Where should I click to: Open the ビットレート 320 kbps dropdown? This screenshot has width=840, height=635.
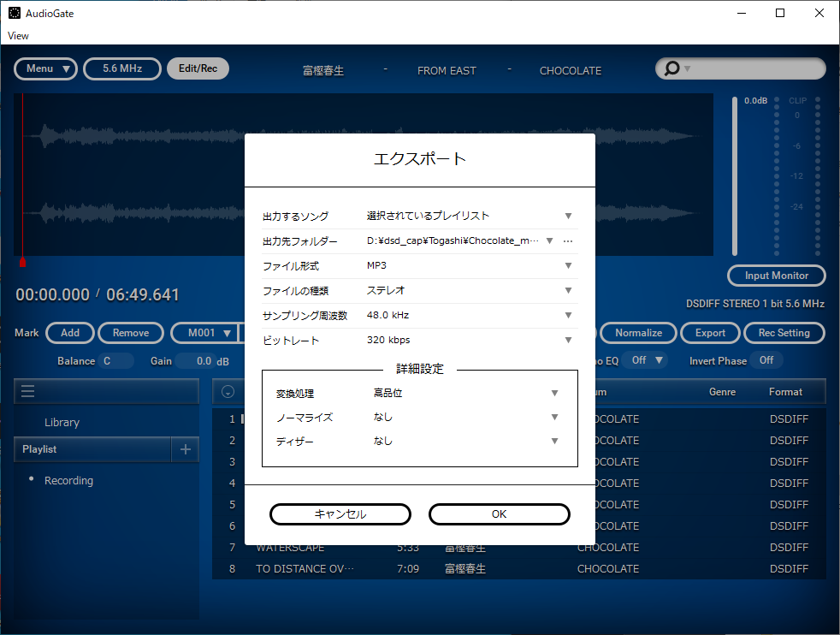point(568,340)
